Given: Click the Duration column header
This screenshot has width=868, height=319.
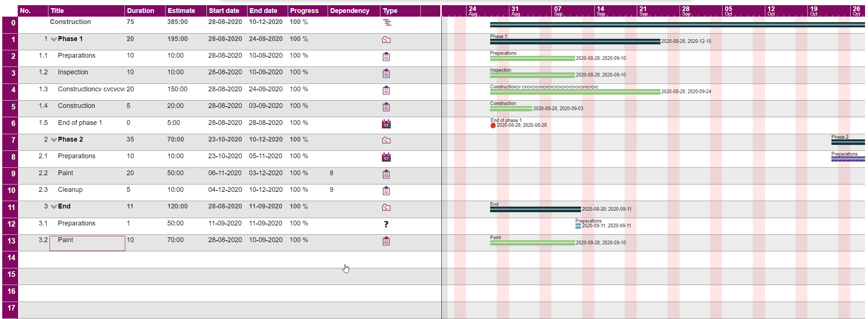Looking at the screenshot, I should pyautogui.click(x=140, y=11).
